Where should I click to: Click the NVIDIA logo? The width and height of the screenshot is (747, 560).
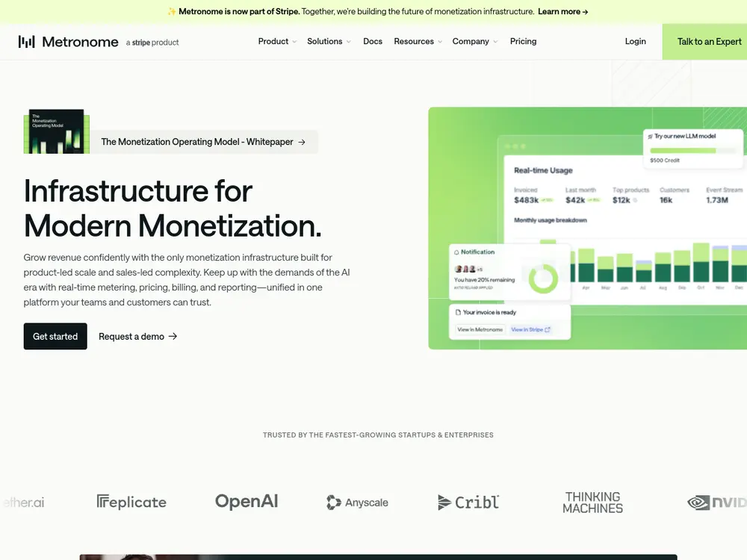point(717,503)
